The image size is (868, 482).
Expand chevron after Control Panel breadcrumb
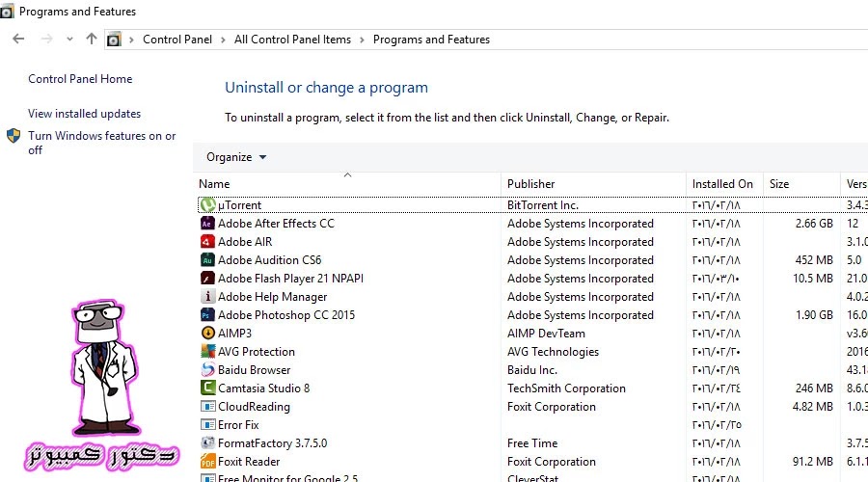[223, 40]
